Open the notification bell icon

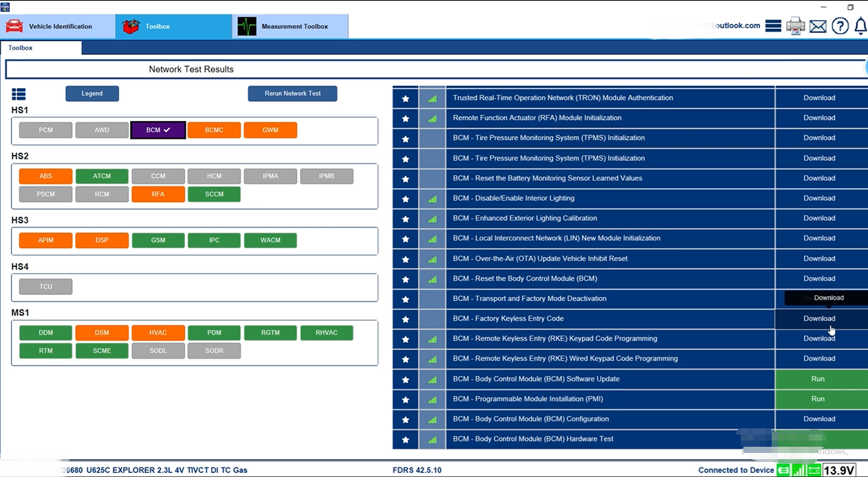tap(860, 26)
